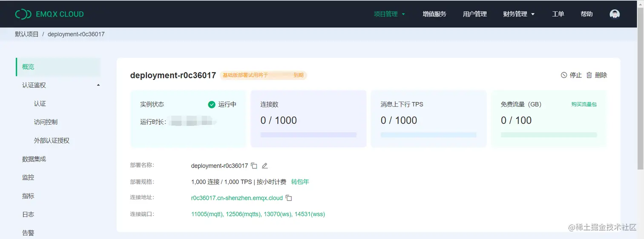The image size is (644, 239).
Task: Click the 删除 button to delete the deployment
Action: point(597,75)
